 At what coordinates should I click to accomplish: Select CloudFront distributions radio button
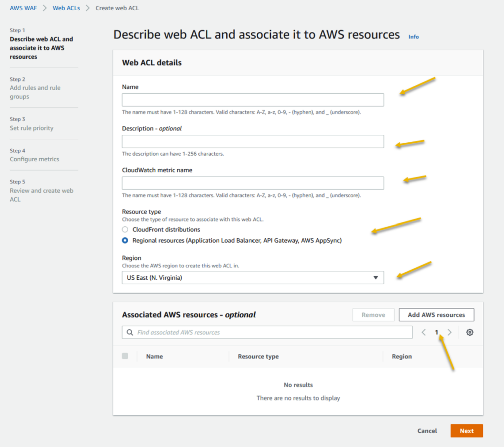[x=125, y=229]
